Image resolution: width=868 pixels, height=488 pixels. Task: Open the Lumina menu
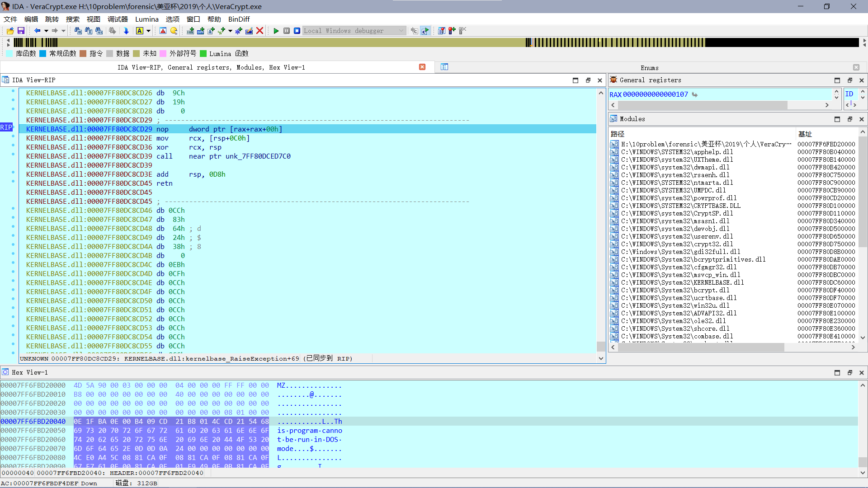click(147, 19)
